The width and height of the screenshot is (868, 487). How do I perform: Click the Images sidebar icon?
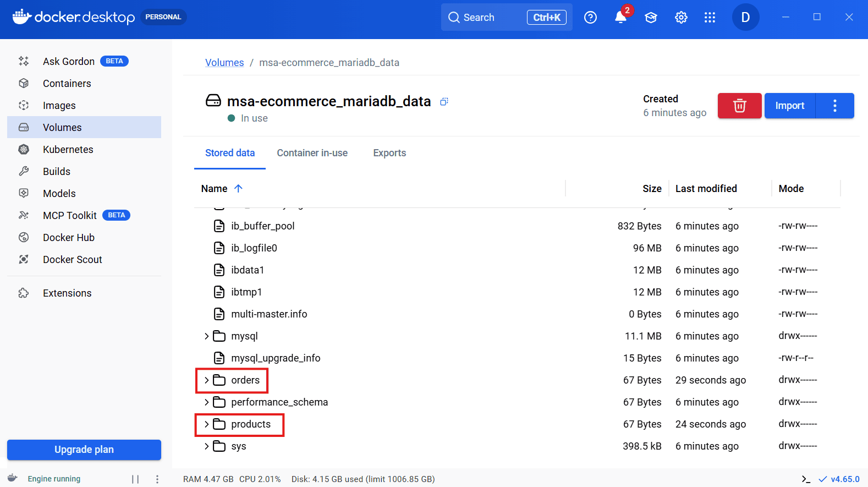pyautogui.click(x=24, y=105)
